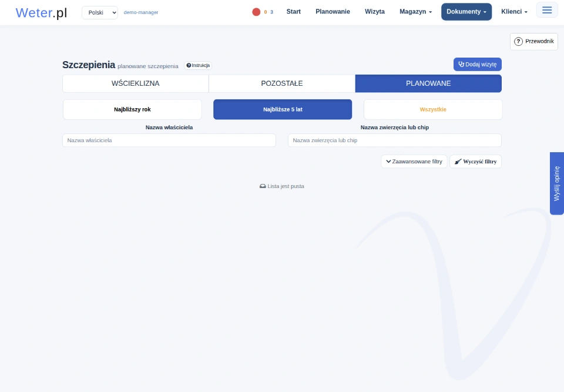Focus the Nazwa zwierzęcia lub chip field

(395, 140)
